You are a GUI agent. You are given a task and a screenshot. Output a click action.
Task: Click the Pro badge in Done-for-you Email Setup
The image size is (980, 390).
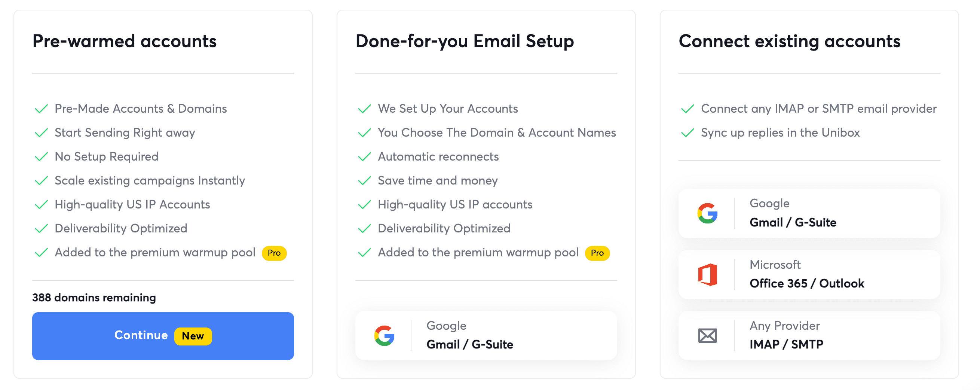click(597, 253)
